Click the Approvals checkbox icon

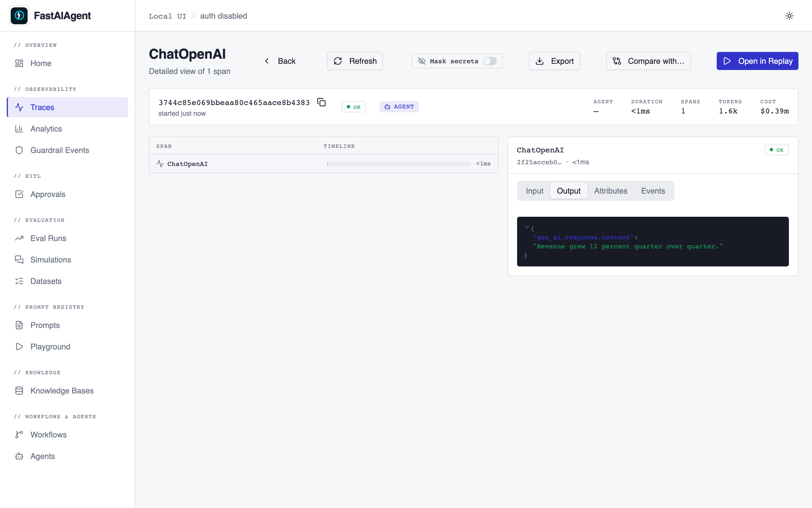pos(19,194)
